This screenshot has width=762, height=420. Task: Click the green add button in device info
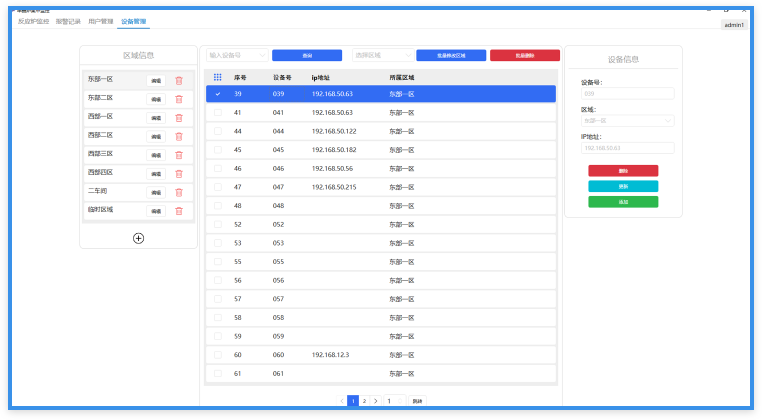623,202
